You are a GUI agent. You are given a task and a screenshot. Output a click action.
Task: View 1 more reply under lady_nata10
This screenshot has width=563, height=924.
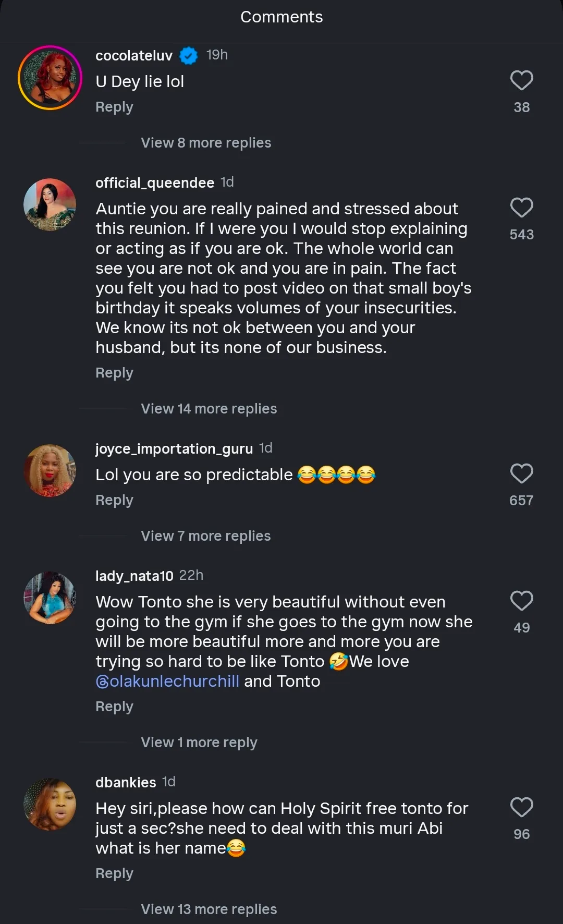click(x=199, y=743)
